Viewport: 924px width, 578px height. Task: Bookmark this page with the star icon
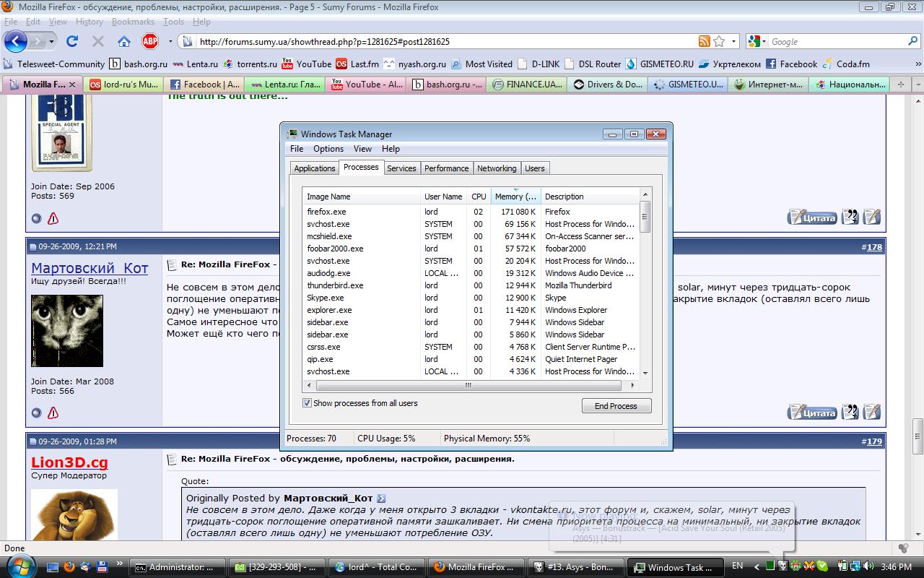tap(719, 41)
